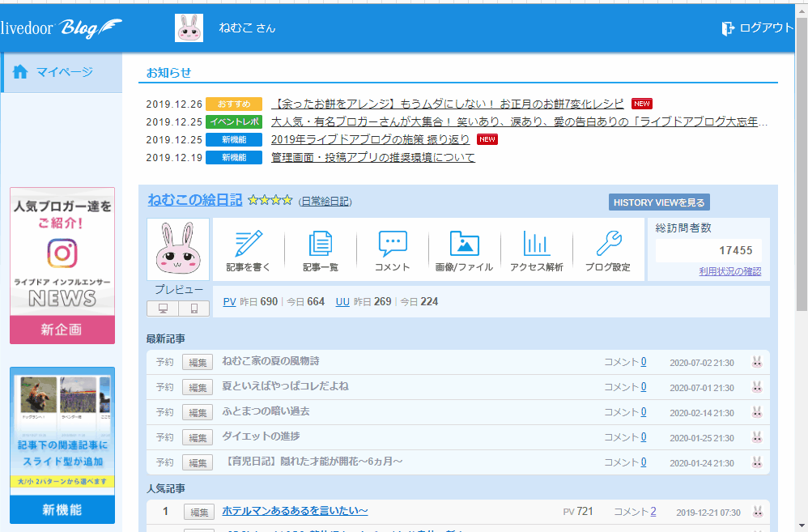Open comment count for ねむこ家の夏の風物詩
Viewport: 808px width, 532px height.
coord(644,362)
